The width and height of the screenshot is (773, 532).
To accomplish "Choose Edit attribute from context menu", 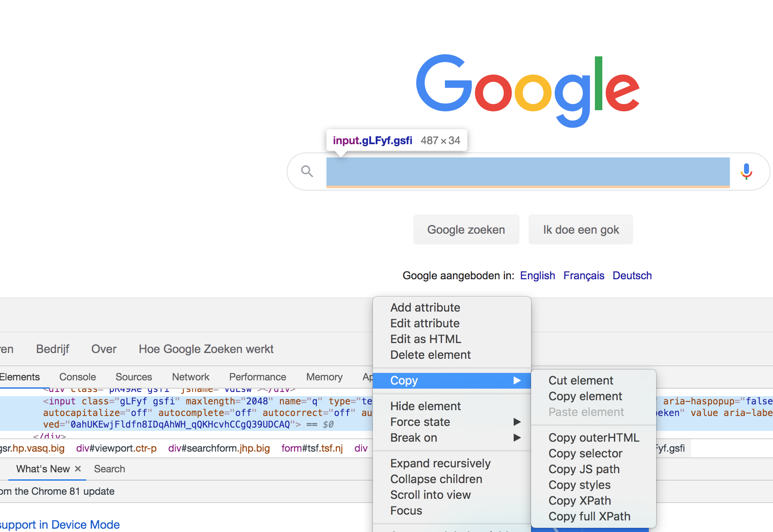I will click(x=452, y=323).
